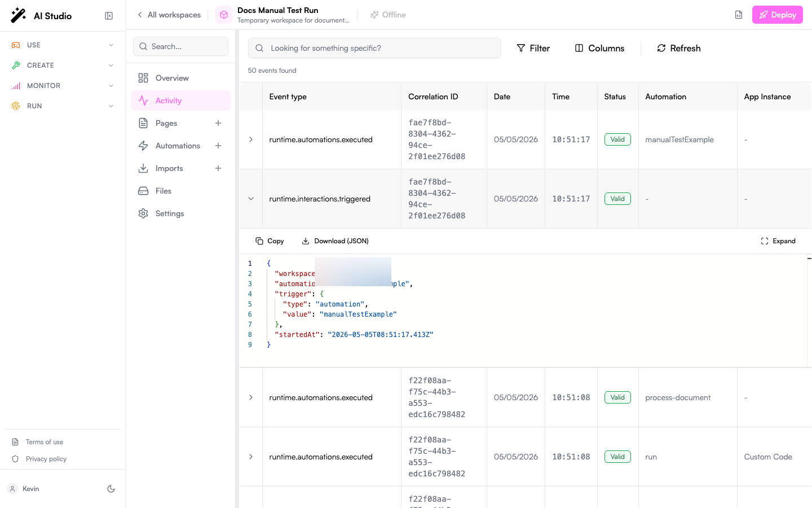Open the Filter options

(x=533, y=48)
